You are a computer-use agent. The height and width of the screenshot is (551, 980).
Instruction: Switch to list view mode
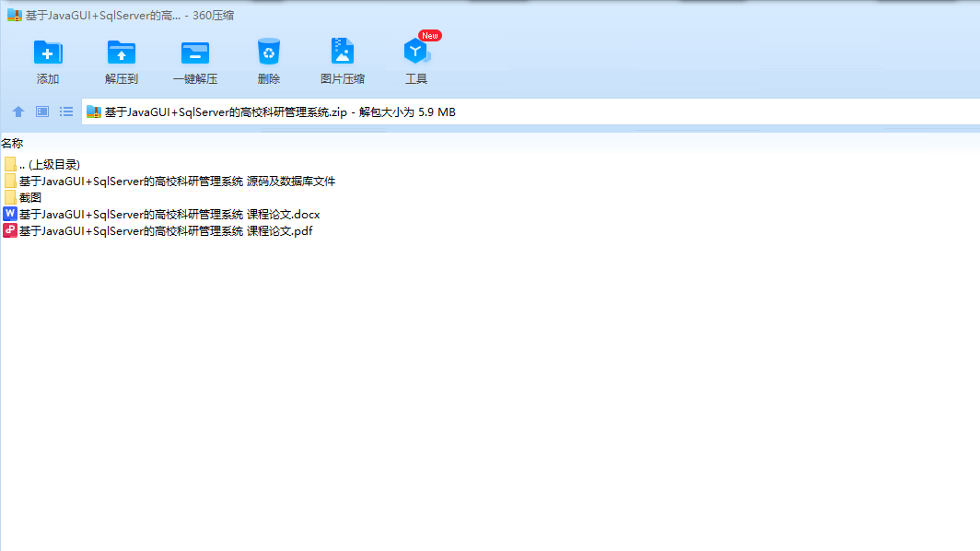pos(66,112)
